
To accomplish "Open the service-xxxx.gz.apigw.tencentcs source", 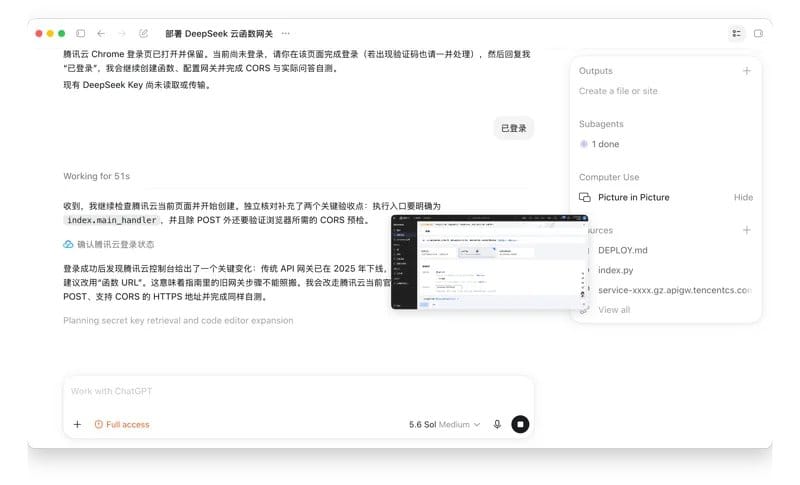I will pyautogui.click(x=674, y=290).
